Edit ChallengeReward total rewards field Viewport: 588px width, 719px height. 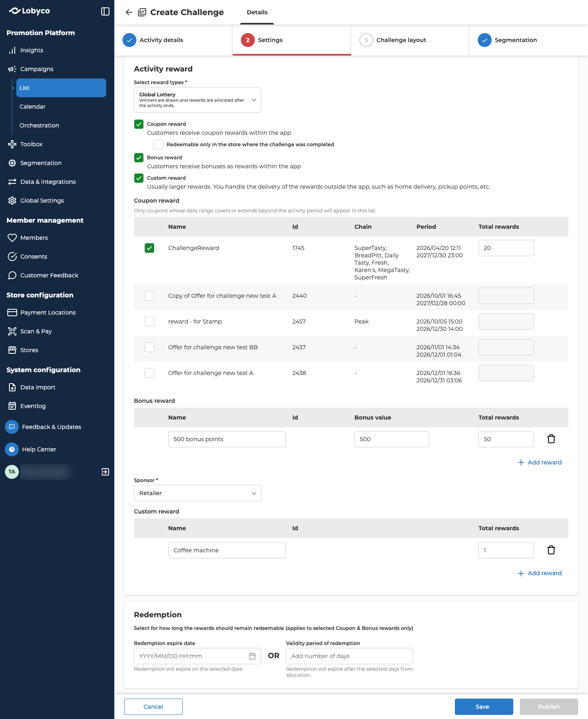(506, 248)
